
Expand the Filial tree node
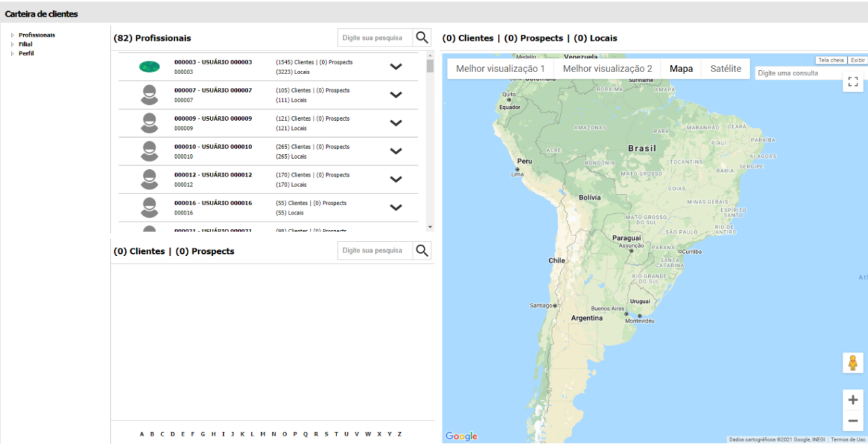click(12, 44)
